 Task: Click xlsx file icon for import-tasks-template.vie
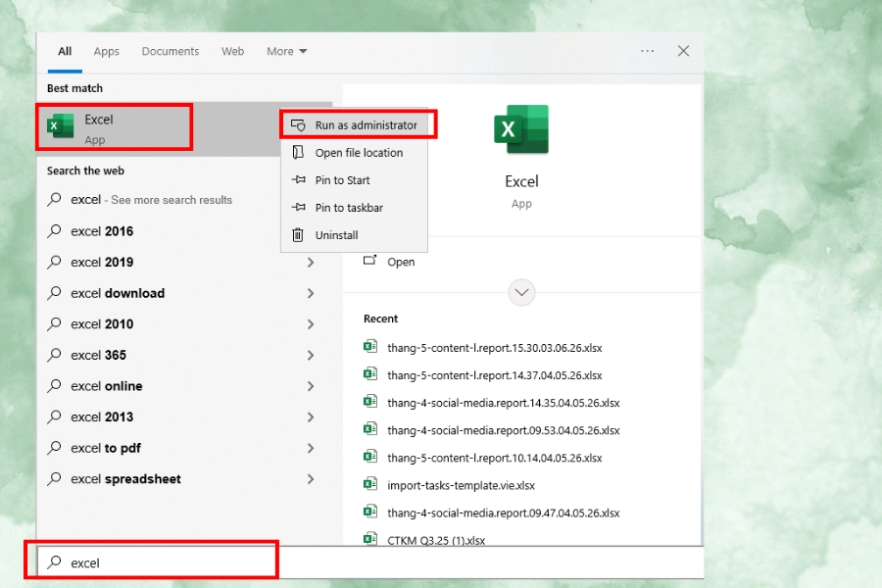click(370, 484)
